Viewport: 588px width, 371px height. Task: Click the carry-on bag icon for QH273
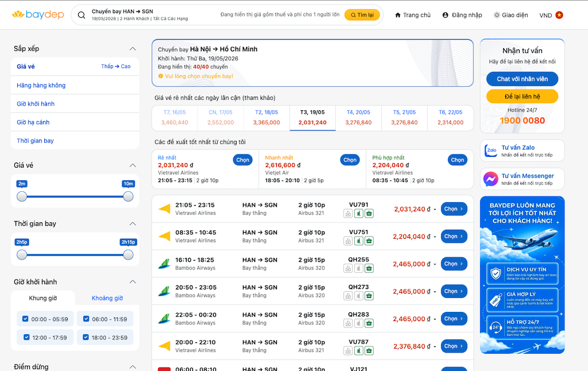coord(369,296)
